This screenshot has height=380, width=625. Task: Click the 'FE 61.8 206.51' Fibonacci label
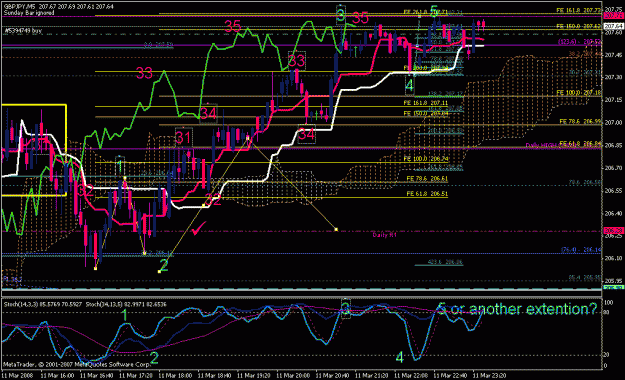[427, 194]
